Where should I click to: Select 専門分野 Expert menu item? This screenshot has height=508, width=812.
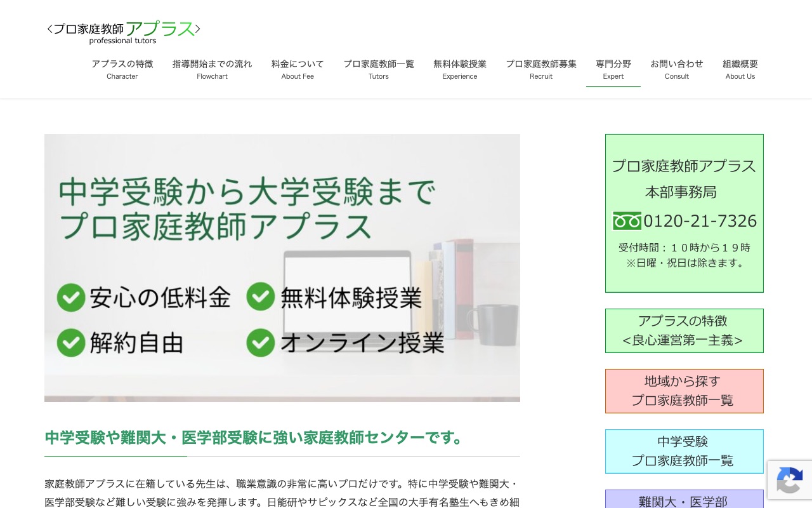click(x=613, y=69)
